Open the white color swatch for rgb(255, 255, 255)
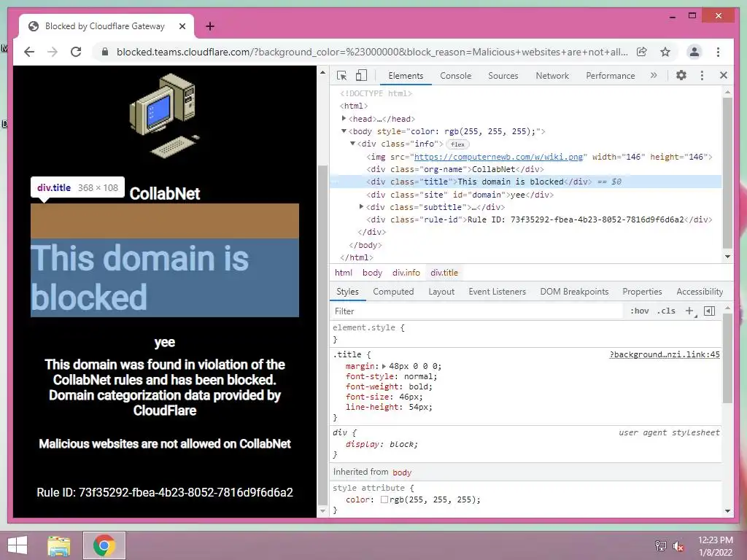 (384, 499)
